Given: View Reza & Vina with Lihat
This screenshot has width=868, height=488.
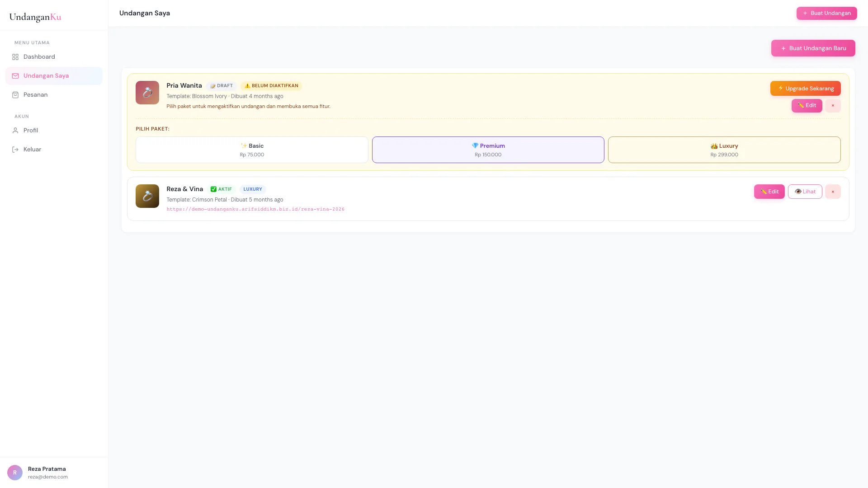Looking at the screenshot, I should [x=805, y=192].
